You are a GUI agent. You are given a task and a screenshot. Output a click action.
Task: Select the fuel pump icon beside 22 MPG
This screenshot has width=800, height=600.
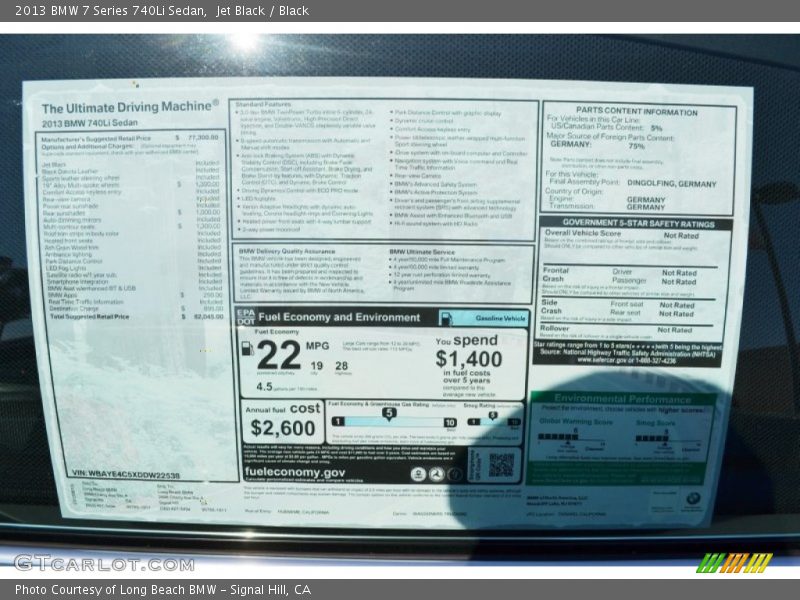click(245, 348)
